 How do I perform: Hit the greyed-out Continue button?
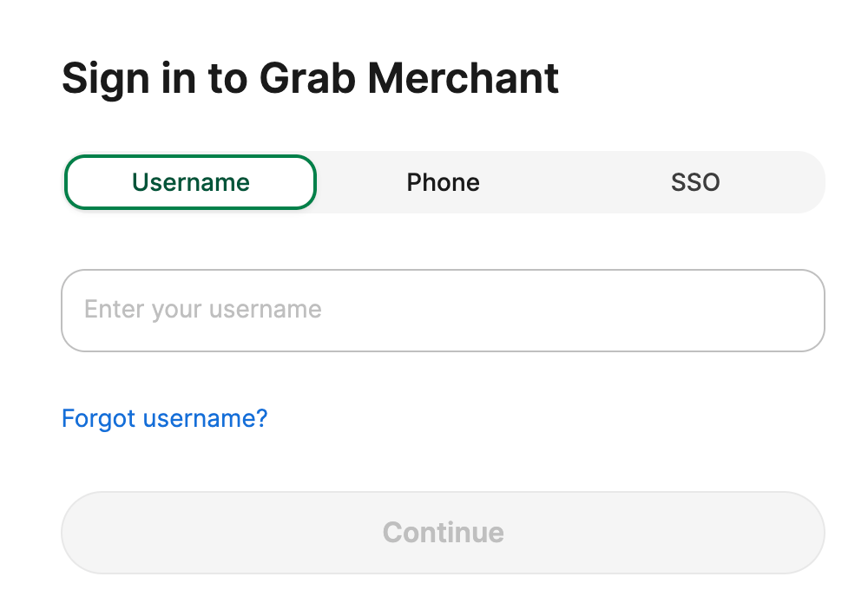point(443,532)
